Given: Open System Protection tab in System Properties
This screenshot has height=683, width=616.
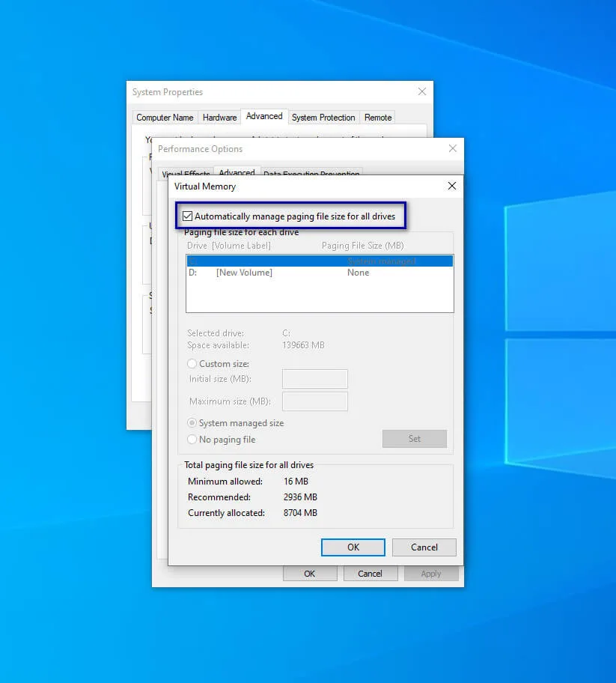Looking at the screenshot, I should point(323,118).
